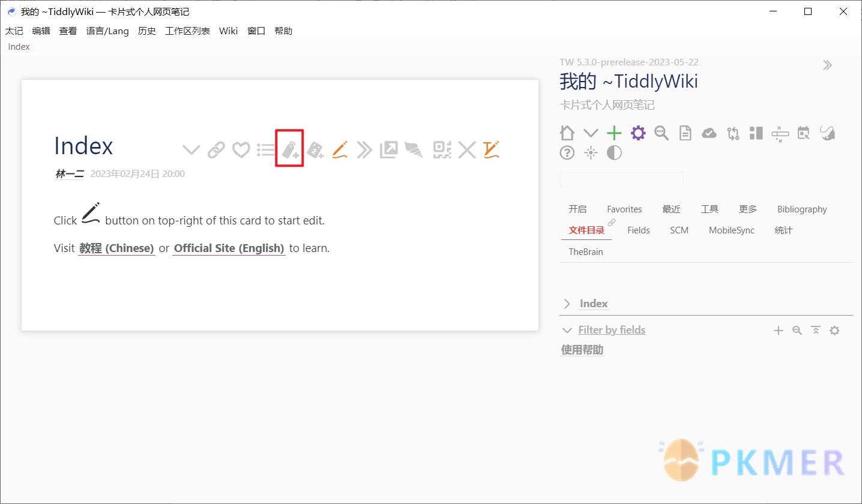Open the 工作区列表 menu
862x504 pixels.
(x=187, y=31)
